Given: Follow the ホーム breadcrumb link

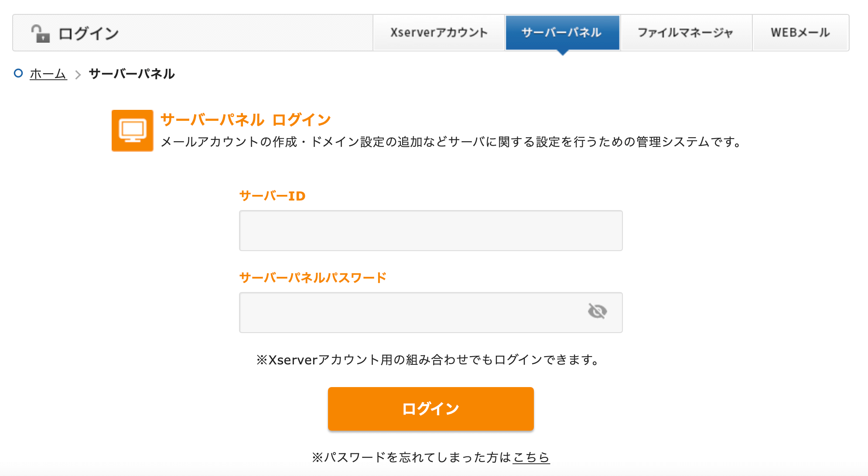Looking at the screenshot, I should [48, 74].
